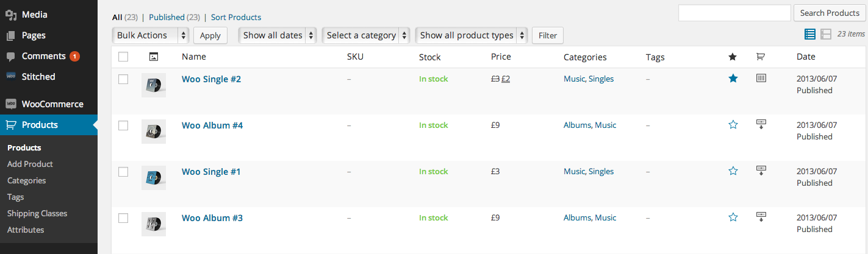Switch to excerpt view layout icon
The width and height of the screenshot is (868, 254).
tap(826, 35)
